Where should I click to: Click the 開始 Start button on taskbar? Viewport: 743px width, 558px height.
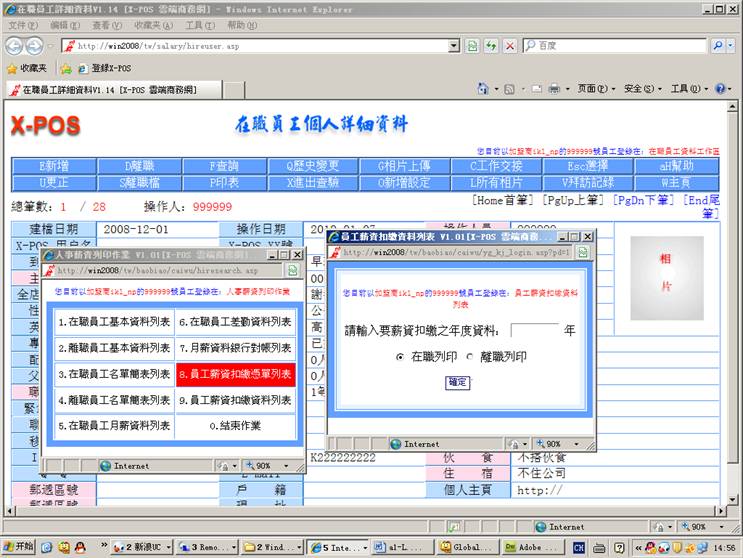click(x=19, y=547)
